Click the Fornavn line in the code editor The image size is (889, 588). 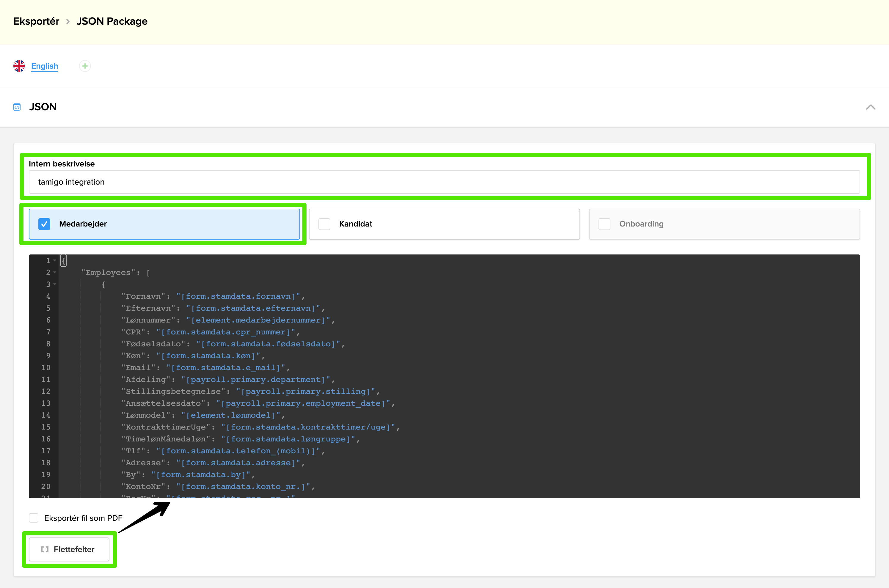tap(213, 296)
